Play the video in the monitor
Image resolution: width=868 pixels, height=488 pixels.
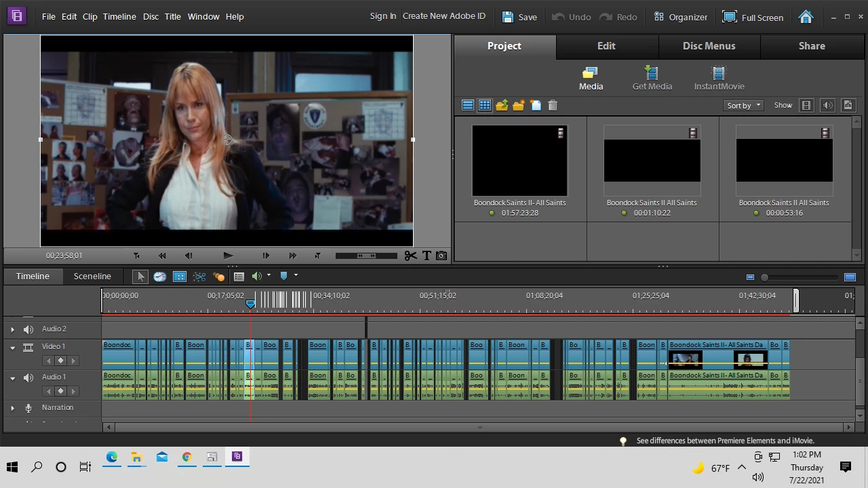[228, 256]
